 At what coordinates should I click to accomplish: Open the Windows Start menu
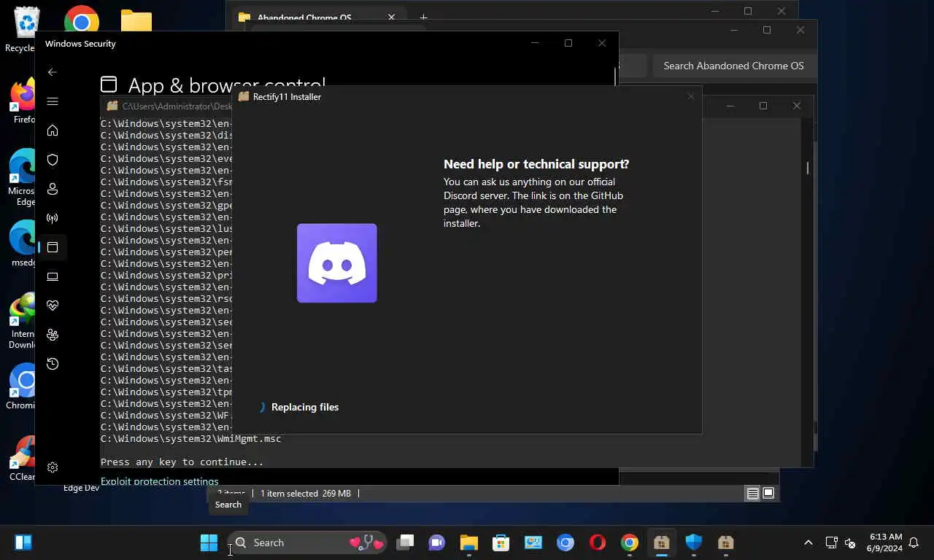(x=209, y=542)
